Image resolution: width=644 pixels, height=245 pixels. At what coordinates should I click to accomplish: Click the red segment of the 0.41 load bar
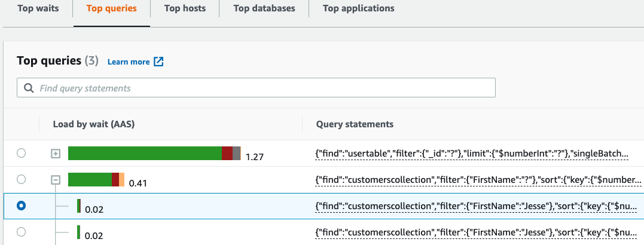click(x=115, y=179)
